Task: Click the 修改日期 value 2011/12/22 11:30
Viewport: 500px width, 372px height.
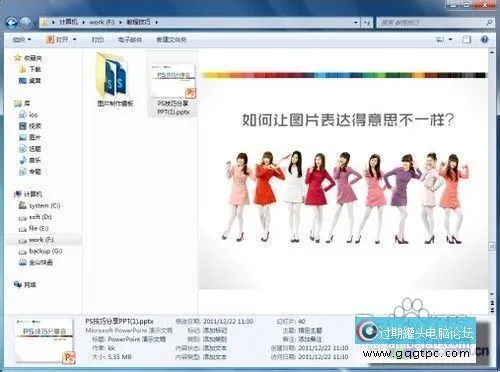Action: pos(228,321)
